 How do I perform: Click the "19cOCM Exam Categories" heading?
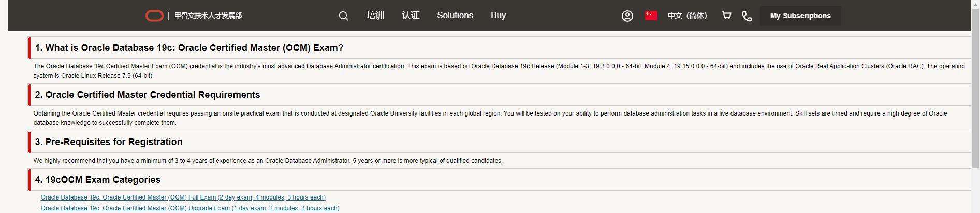98,180
